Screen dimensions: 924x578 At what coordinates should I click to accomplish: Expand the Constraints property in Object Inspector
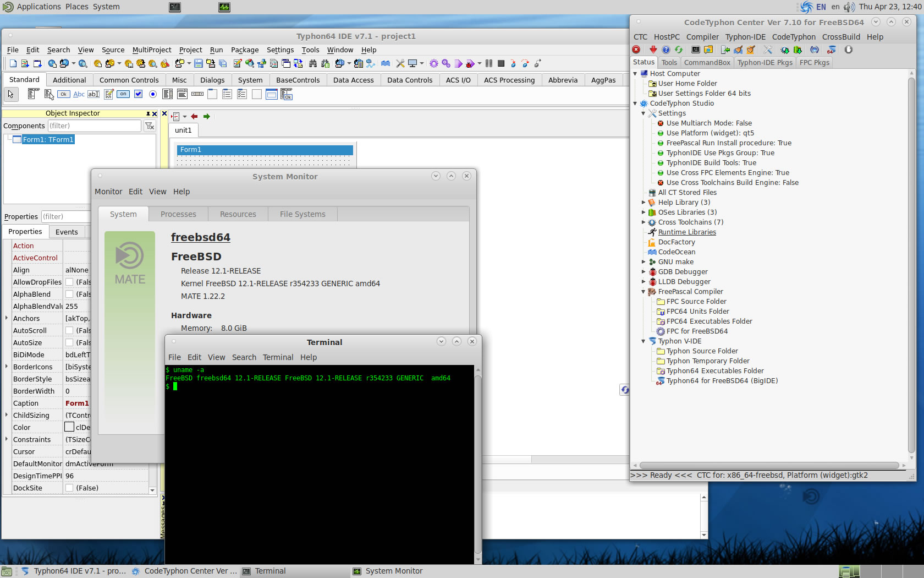click(7, 439)
